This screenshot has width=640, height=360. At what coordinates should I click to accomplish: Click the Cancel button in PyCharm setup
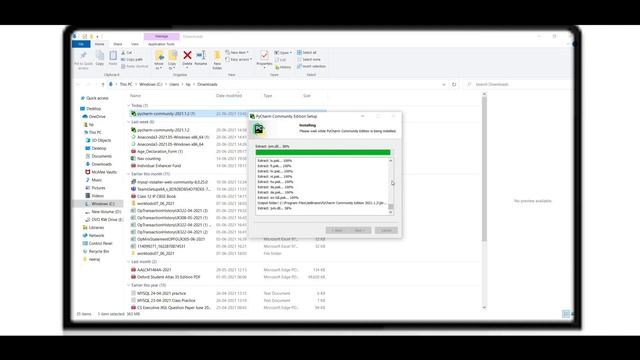point(386,231)
